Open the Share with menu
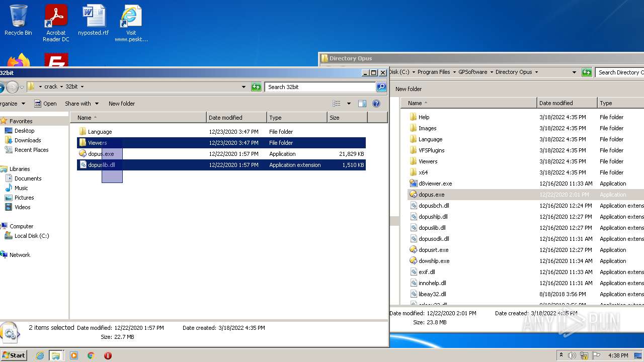The image size is (644, 362). tap(82, 104)
